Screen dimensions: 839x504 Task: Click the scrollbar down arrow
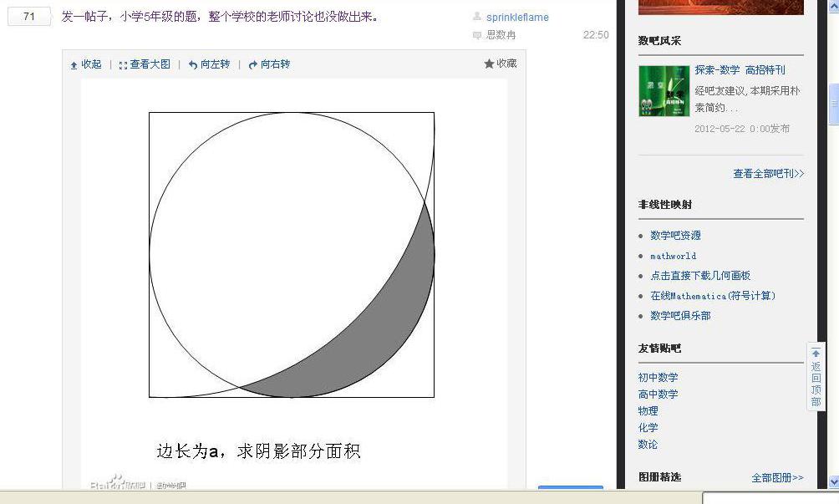pos(834,481)
